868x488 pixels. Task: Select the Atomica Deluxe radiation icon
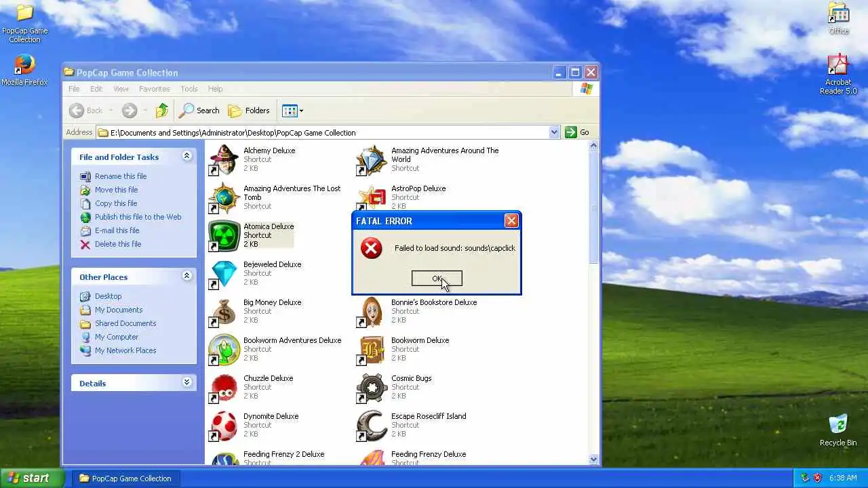pos(224,236)
